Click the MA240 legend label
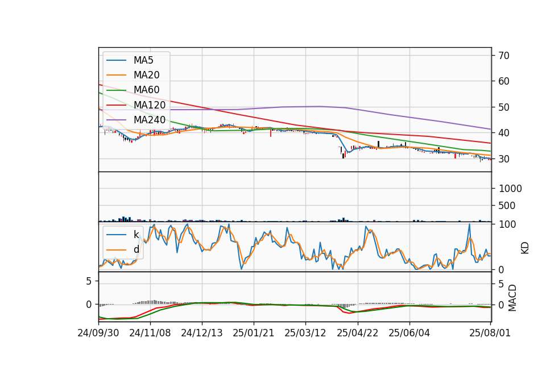 click(150, 120)
